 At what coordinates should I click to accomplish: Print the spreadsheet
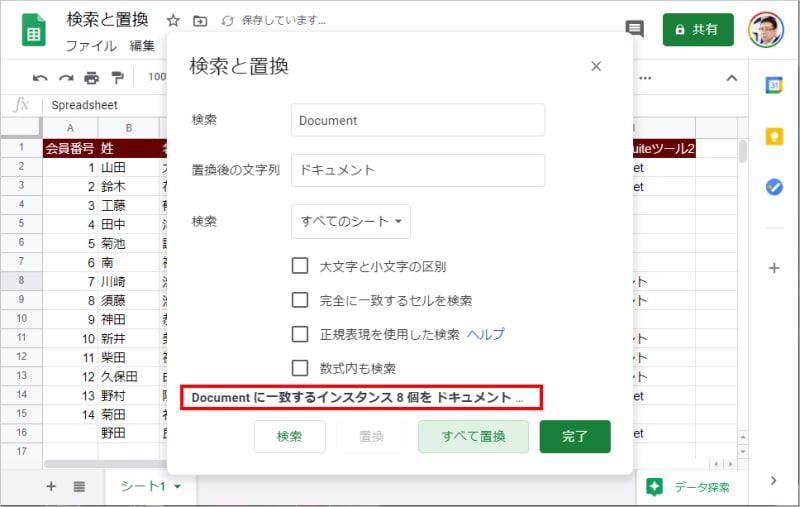(91, 78)
